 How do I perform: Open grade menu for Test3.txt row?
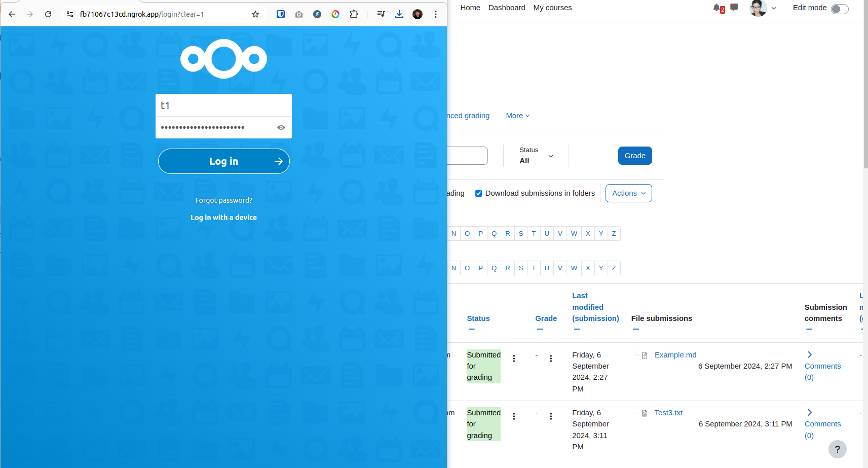click(551, 416)
